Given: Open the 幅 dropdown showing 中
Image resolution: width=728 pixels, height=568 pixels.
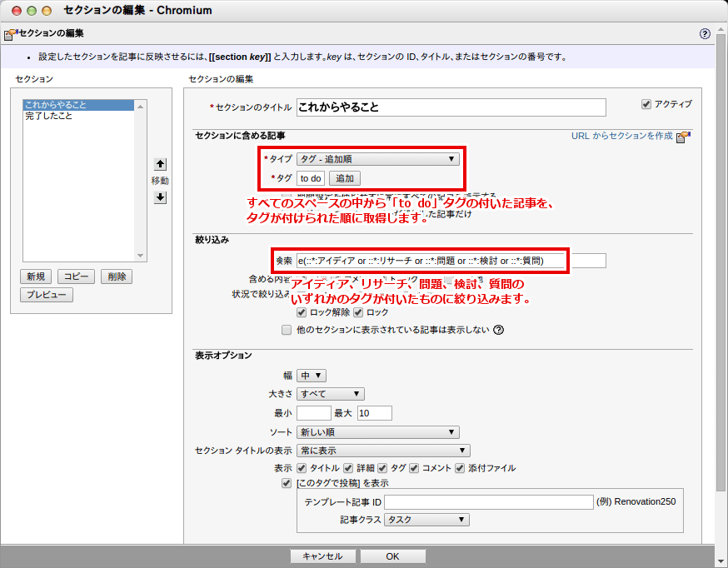Looking at the screenshot, I should click(312, 376).
